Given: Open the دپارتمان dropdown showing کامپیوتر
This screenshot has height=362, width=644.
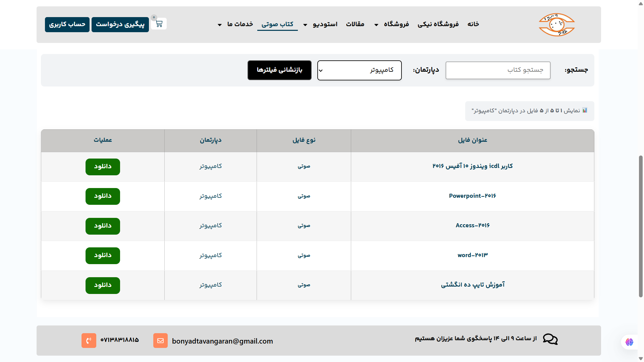Looking at the screenshot, I should [360, 70].
